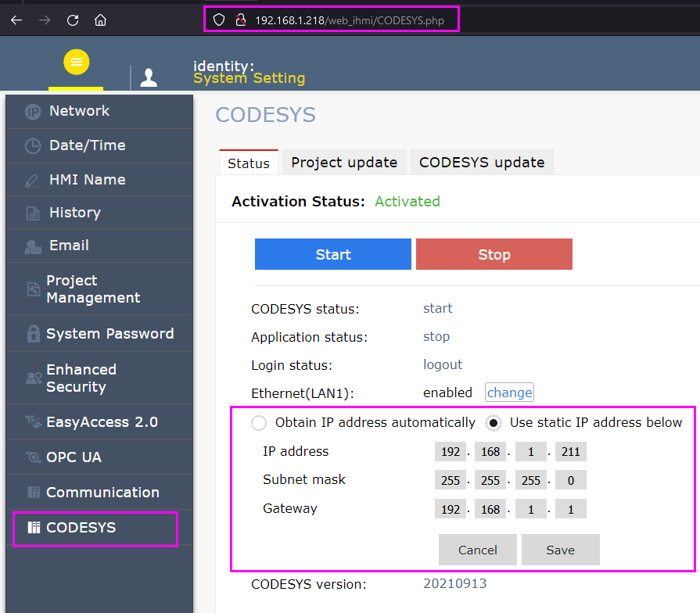700x613 pixels.
Task: Click the insecure connection padlock icon
Action: [x=241, y=20]
